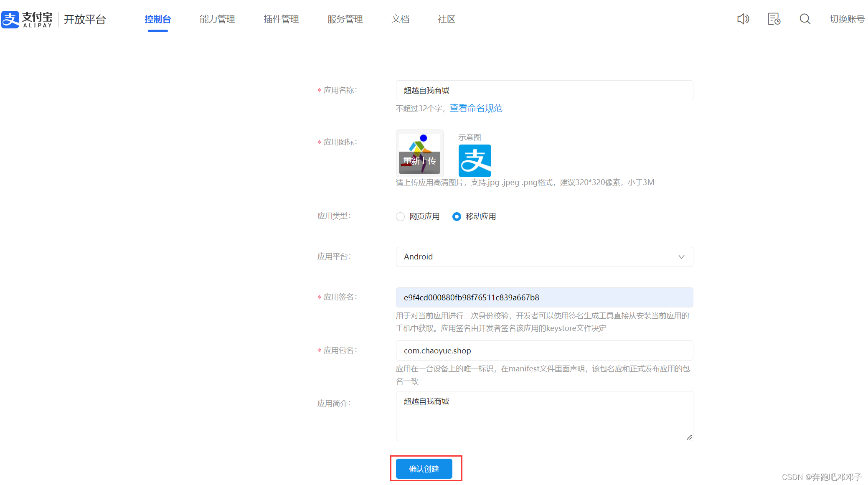
Task: Click the message feed icon near search
Action: 774,19
